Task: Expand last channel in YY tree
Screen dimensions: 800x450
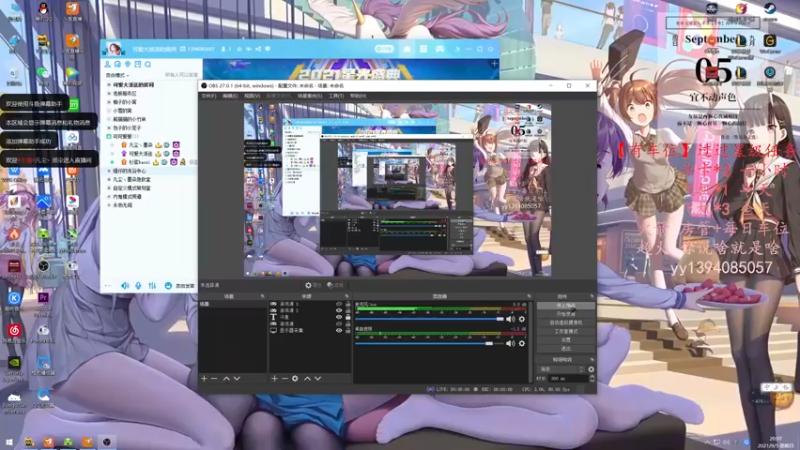Action: (x=109, y=205)
